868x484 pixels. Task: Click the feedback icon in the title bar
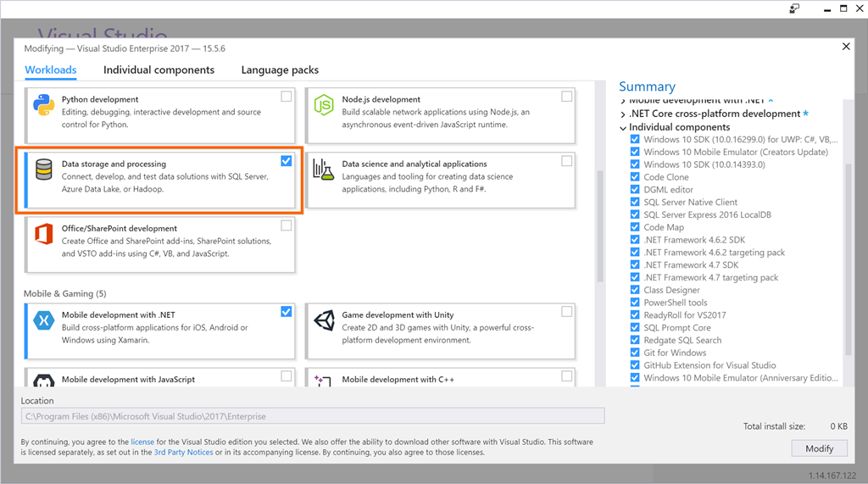[x=794, y=8]
